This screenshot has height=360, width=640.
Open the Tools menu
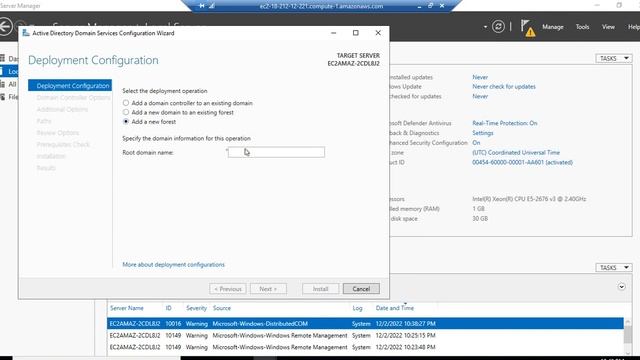(582, 27)
